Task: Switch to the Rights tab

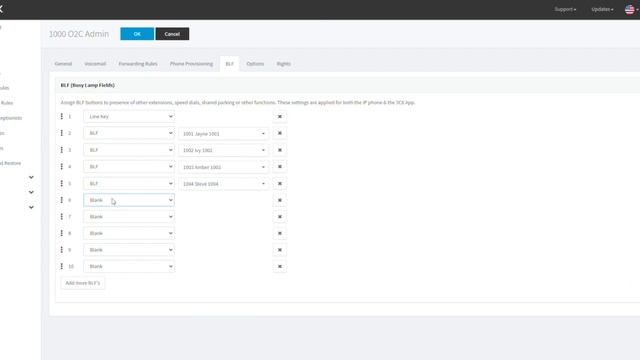Action: [x=284, y=64]
